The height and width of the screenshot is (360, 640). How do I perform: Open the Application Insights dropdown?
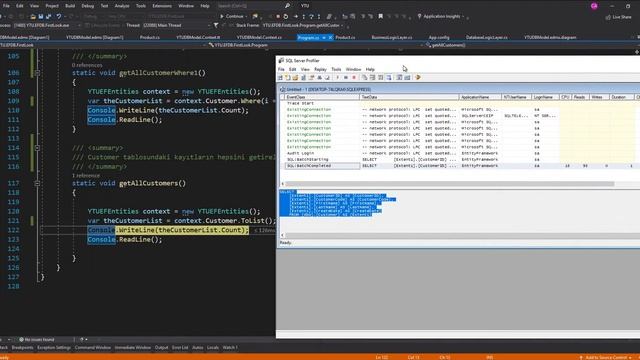442,16
